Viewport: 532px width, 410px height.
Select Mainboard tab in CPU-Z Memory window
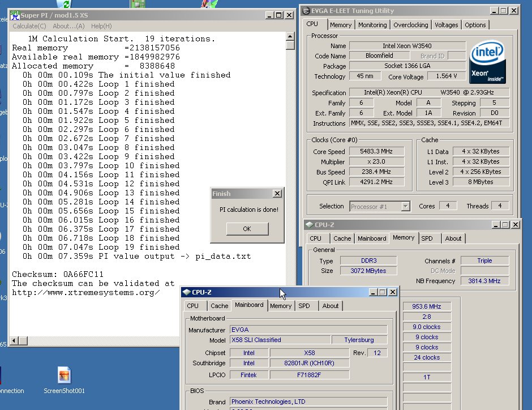pos(372,238)
